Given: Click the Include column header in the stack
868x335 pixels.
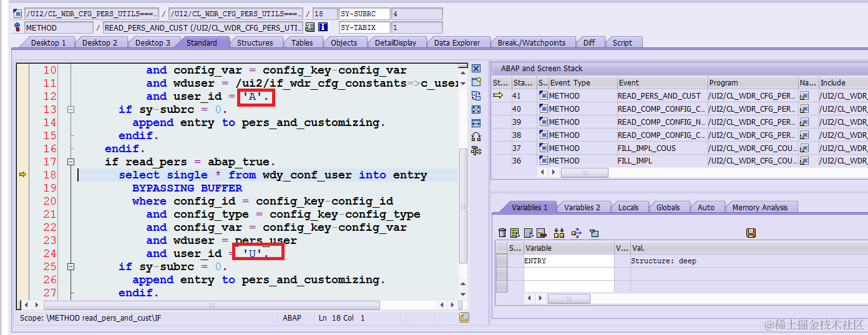Looking at the screenshot, I should coord(842,82).
